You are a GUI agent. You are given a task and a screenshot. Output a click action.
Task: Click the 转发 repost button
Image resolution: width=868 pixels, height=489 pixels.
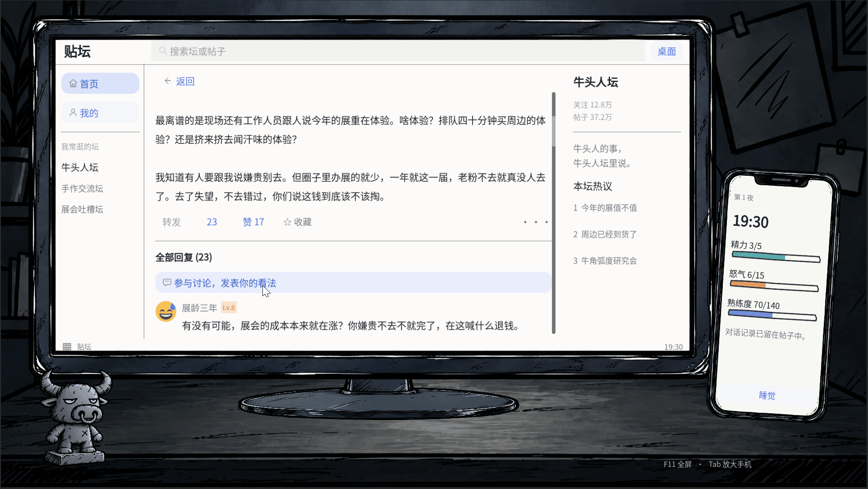pos(171,222)
